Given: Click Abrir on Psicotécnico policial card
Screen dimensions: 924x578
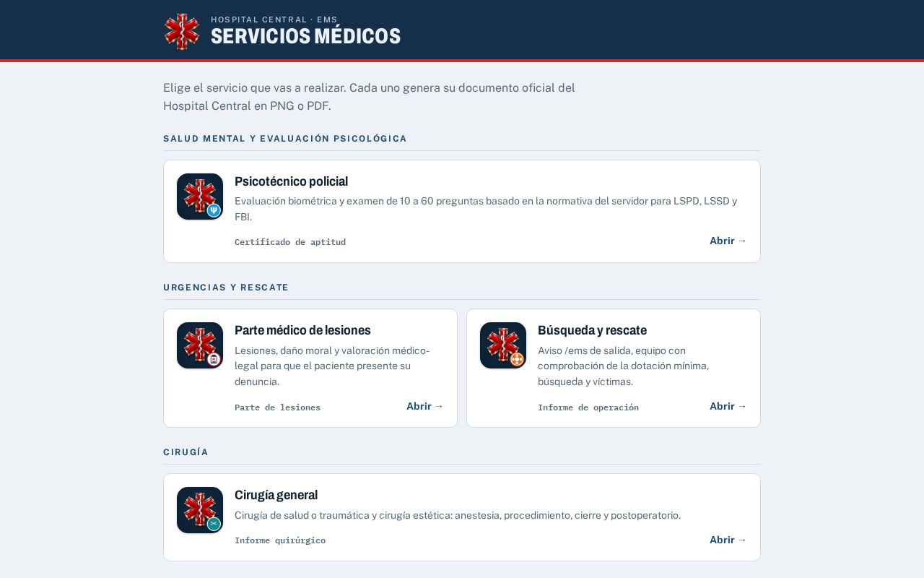Looking at the screenshot, I should point(728,241).
